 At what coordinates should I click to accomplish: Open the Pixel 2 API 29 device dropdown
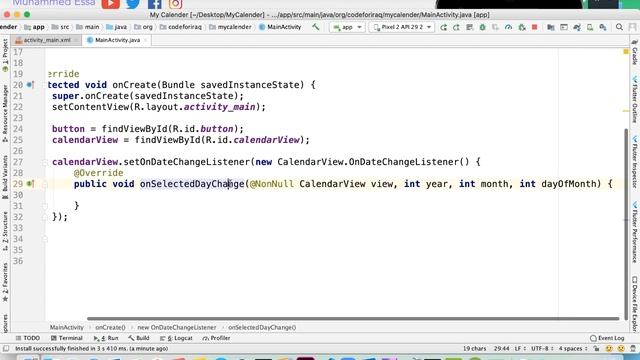(x=402, y=27)
